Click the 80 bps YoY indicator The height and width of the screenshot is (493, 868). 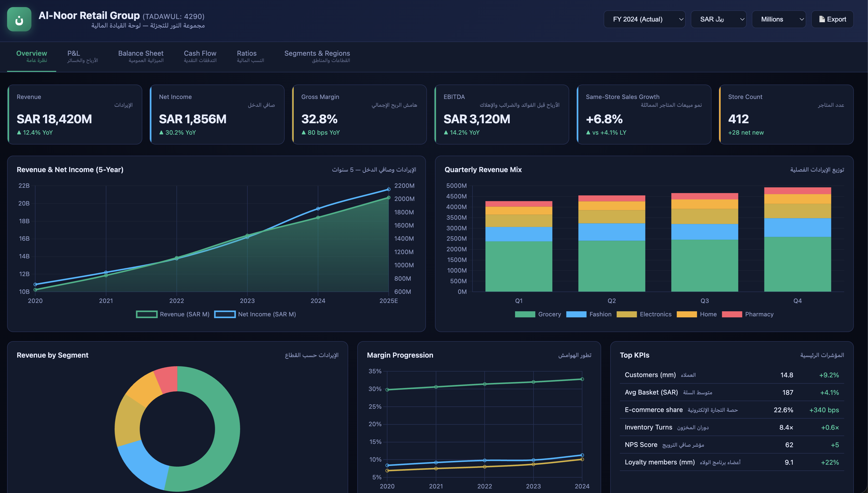(320, 133)
